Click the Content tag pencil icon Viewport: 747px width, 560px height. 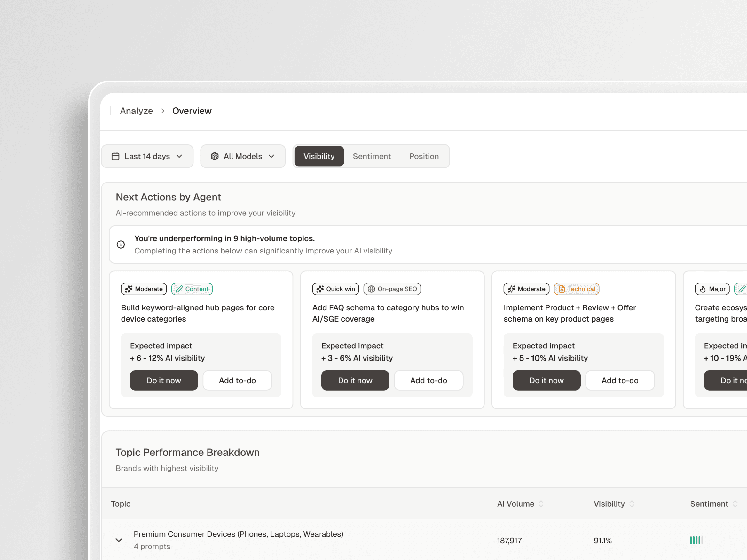point(179,289)
